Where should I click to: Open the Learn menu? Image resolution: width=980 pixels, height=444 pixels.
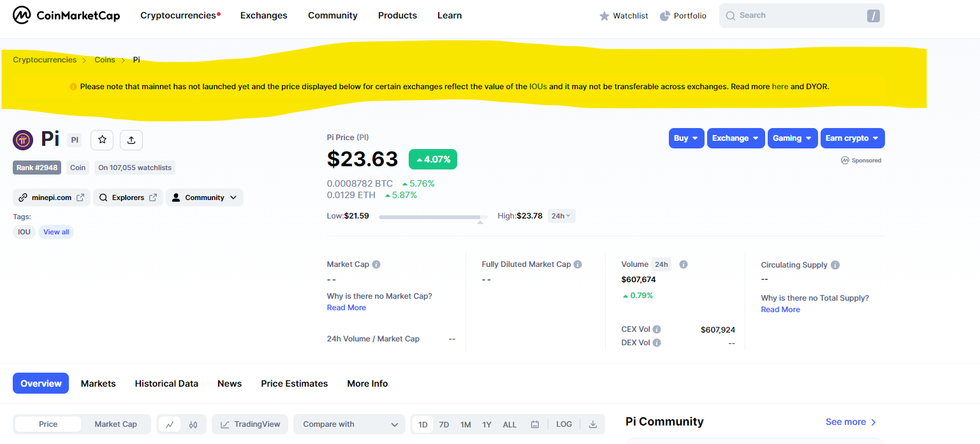click(450, 15)
